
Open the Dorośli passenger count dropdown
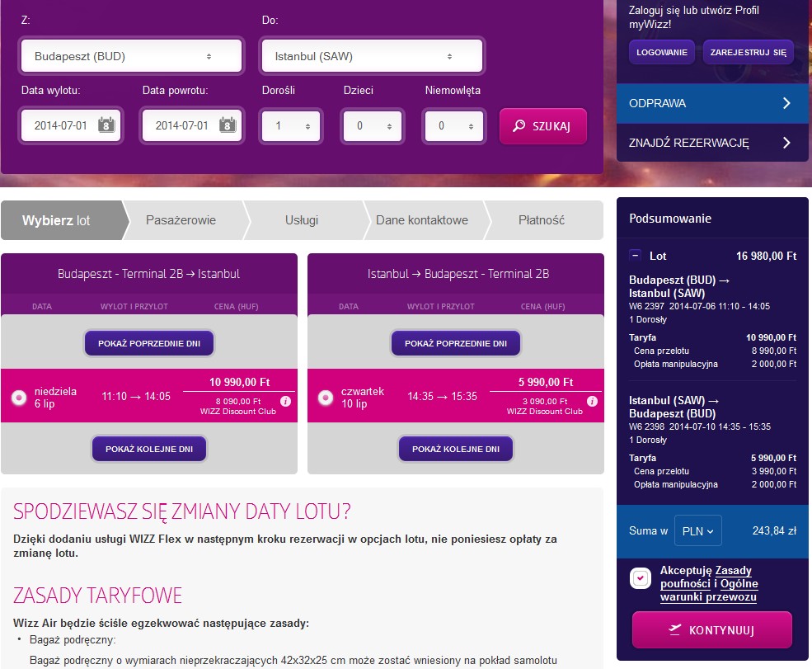(291, 126)
